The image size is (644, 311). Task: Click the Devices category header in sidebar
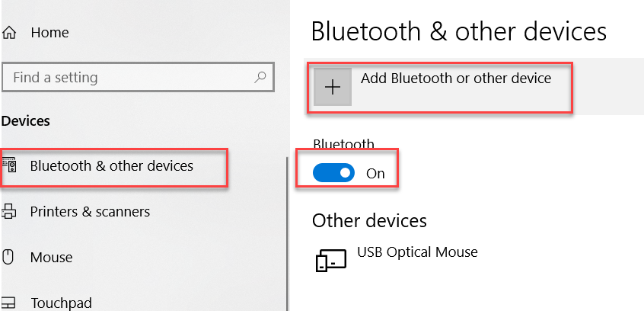tap(26, 120)
